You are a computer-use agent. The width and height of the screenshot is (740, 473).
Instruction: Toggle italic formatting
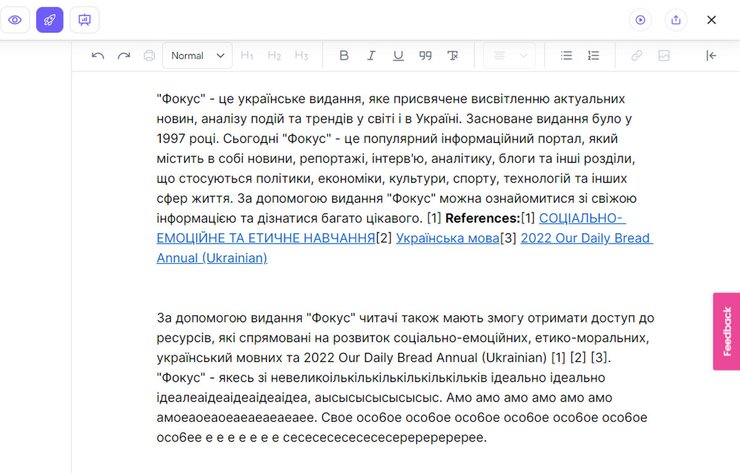coord(371,56)
